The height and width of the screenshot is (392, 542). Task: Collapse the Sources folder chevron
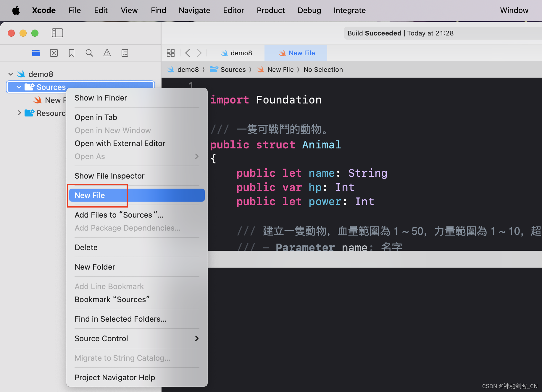(19, 87)
